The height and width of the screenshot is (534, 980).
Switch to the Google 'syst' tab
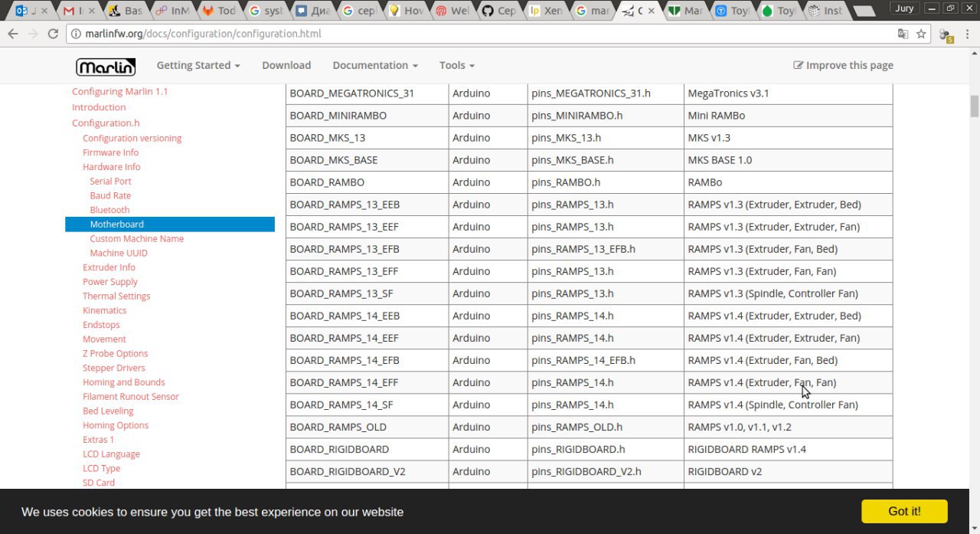pyautogui.click(x=265, y=11)
